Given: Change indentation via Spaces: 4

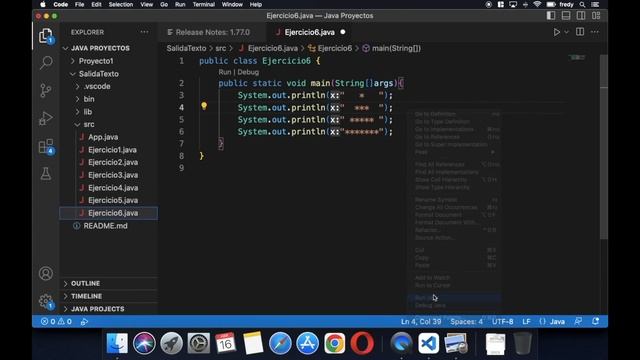Looking at the screenshot, I should coord(466,322).
